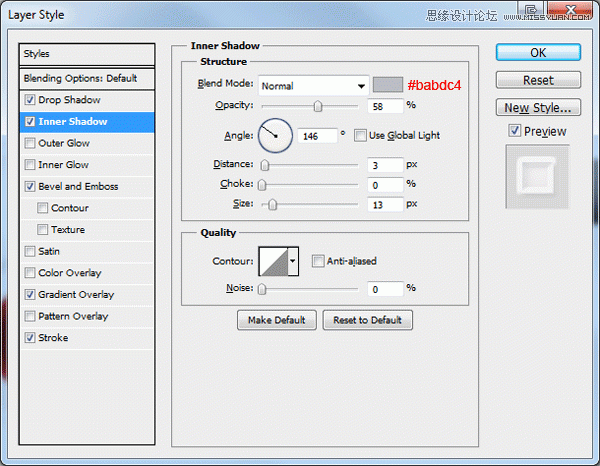
Task: Toggle the Drop Shadow checkbox
Action: click(30, 100)
